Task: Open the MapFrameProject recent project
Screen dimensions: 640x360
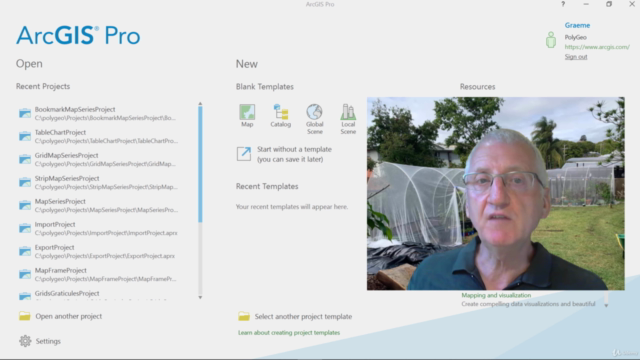Action: 107,274
